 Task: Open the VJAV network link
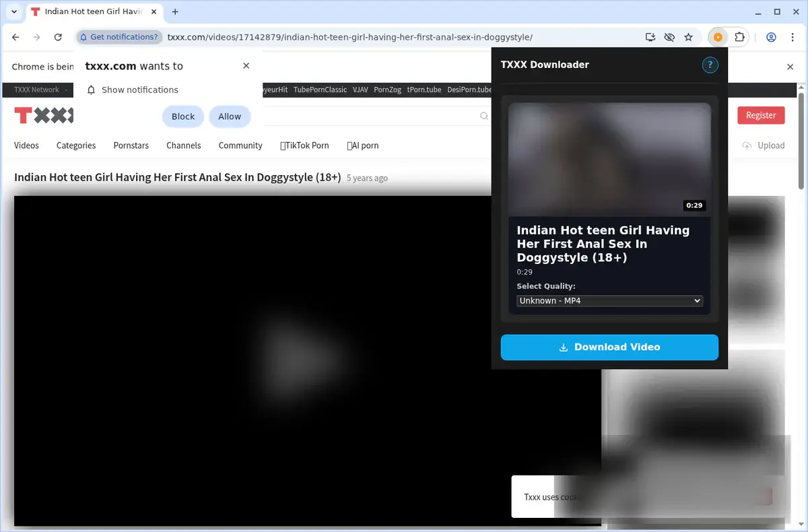[x=360, y=90]
